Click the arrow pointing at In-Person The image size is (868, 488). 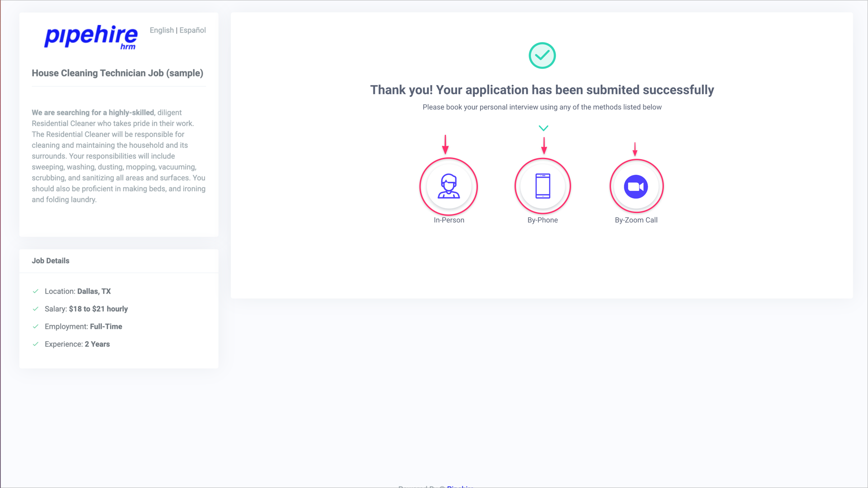click(x=445, y=144)
